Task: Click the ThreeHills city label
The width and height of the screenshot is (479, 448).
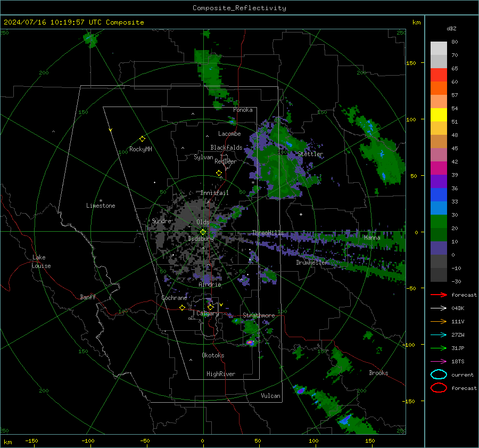Action: [x=268, y=233]
